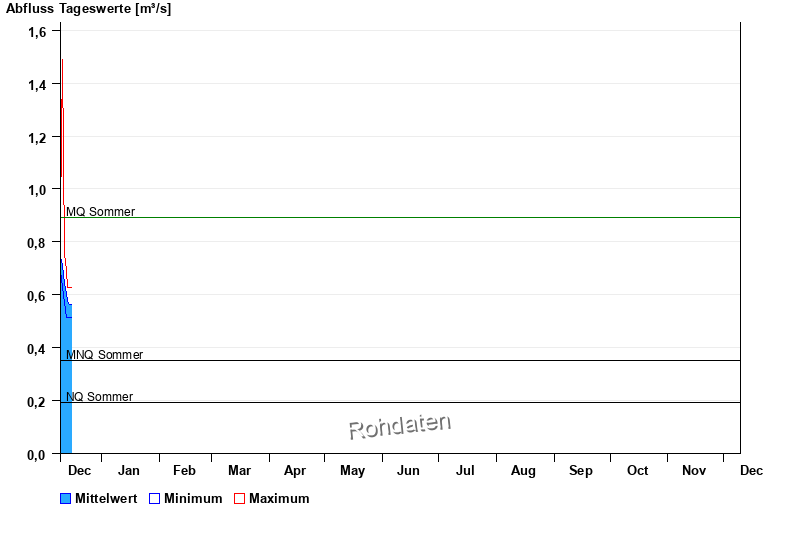Click the Mar month axis label

tap(239, 470)
